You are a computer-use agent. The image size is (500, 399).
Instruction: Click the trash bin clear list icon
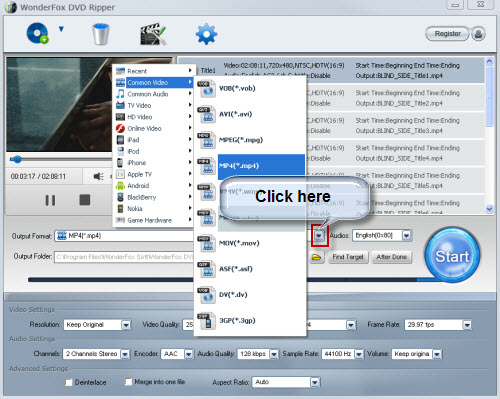[x=101, y=34]
